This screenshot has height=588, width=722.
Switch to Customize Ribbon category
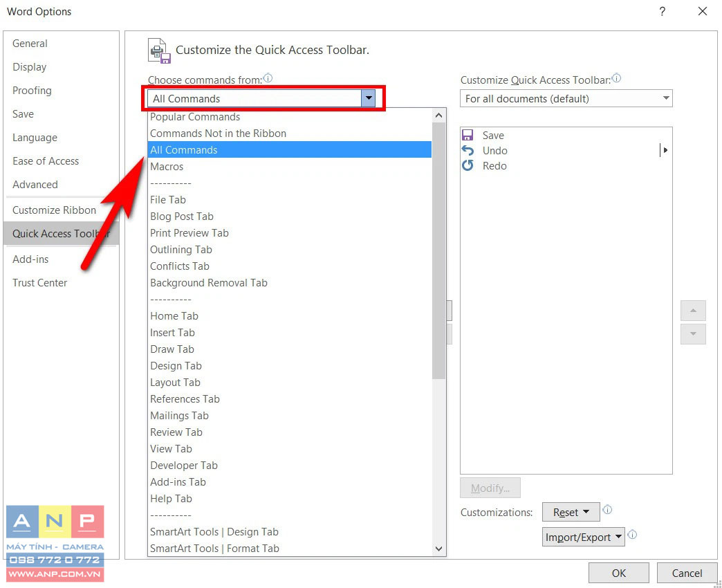point(61,210)
